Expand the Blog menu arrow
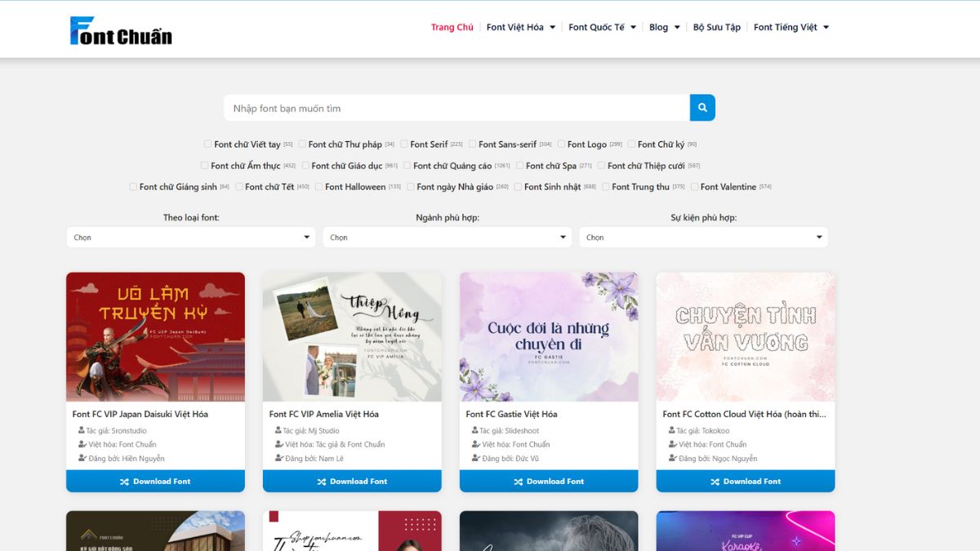This screenshot has height=551, width=980. tap(676, 28)
